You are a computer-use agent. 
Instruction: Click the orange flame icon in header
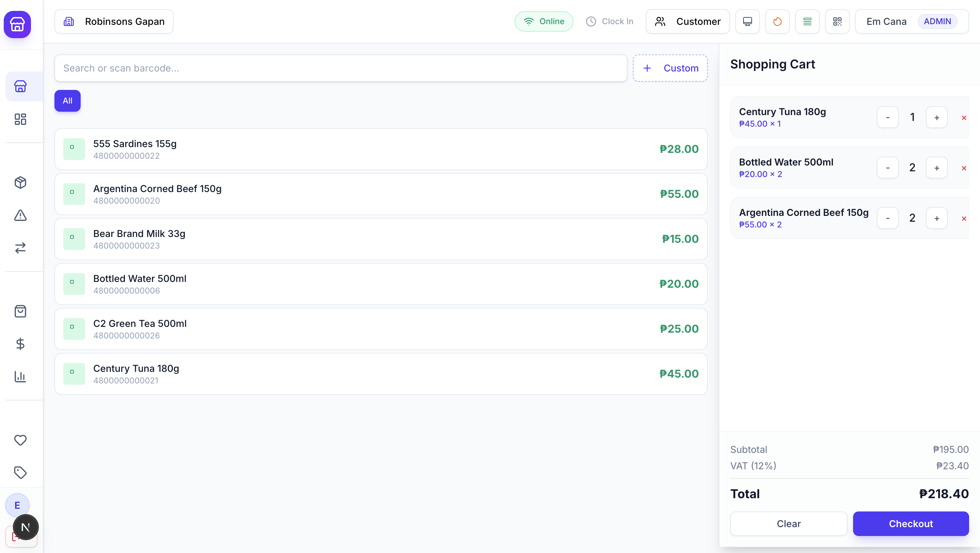(777, 22)
